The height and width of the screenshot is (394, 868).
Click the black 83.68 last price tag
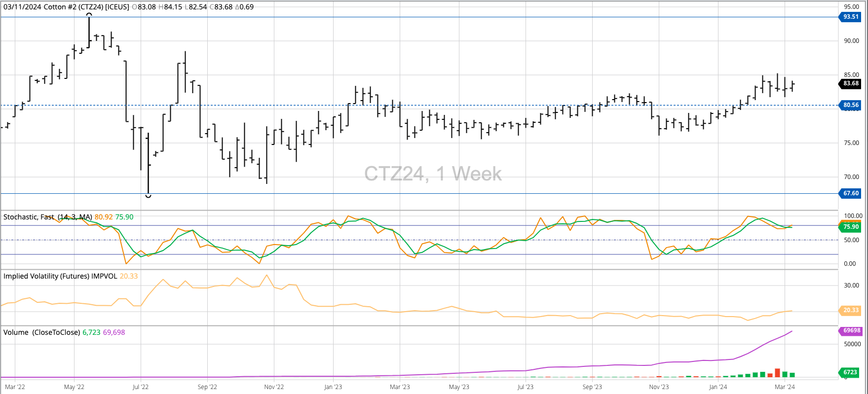(x=851, y=83)
